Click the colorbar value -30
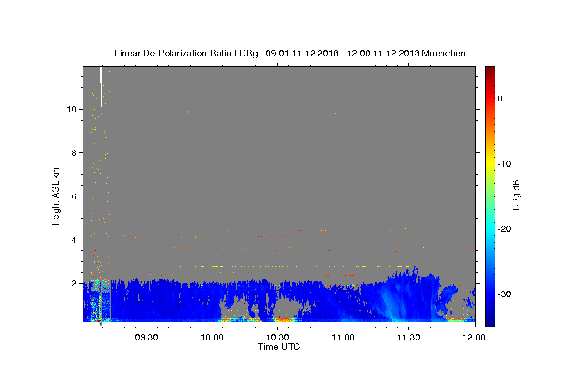588x392 pixels. point(505,294)
